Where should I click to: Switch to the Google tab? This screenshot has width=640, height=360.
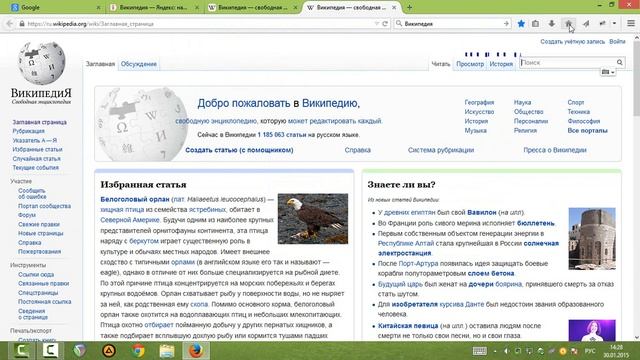[55, 7]
